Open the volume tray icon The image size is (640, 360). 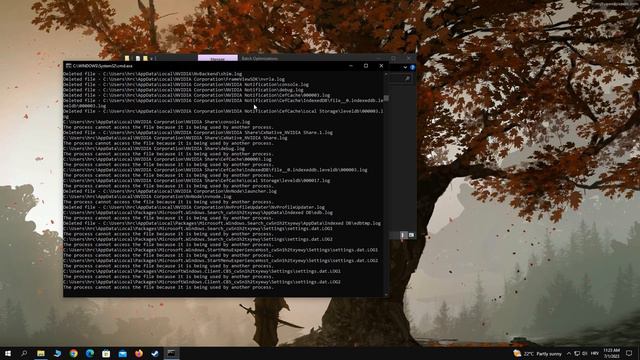pos(584,353)
